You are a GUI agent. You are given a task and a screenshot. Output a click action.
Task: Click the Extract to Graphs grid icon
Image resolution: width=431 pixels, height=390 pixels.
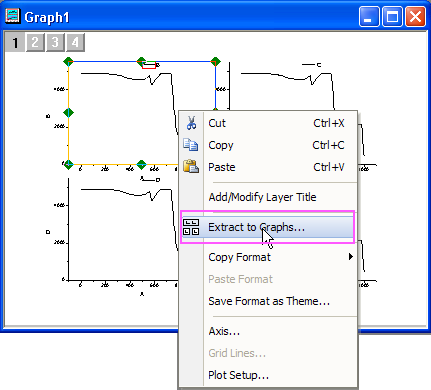tap(191, 227)
